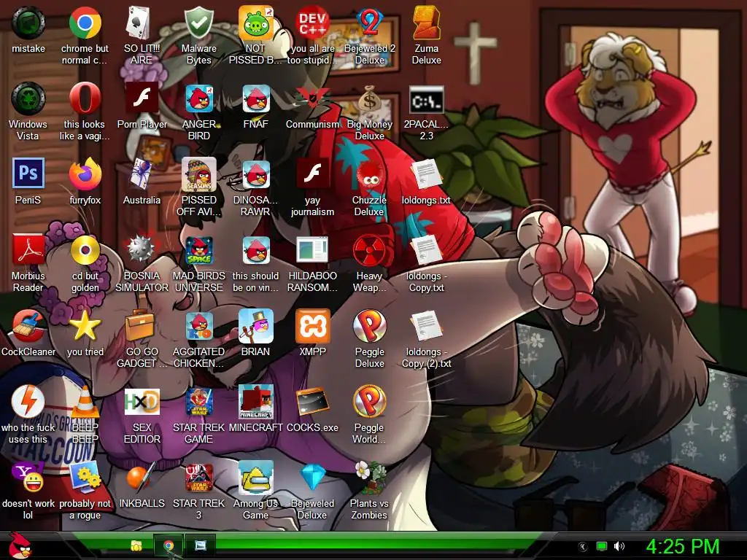747x560 pixels.
Task: Select 'loldongs - Copy.txt' file
Action: (x=426, y=250)
